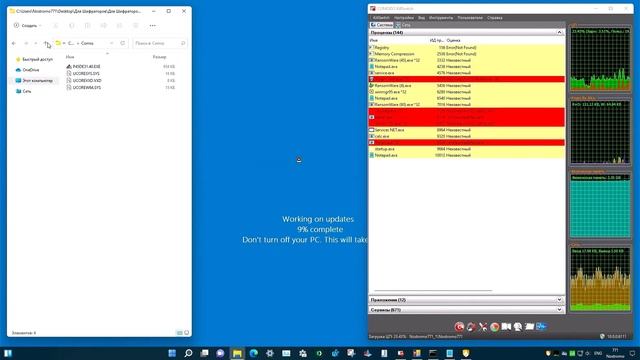Sort processes by the Оценка column
This screenshot has width=640, height=360.
click(x=453, y=40)
